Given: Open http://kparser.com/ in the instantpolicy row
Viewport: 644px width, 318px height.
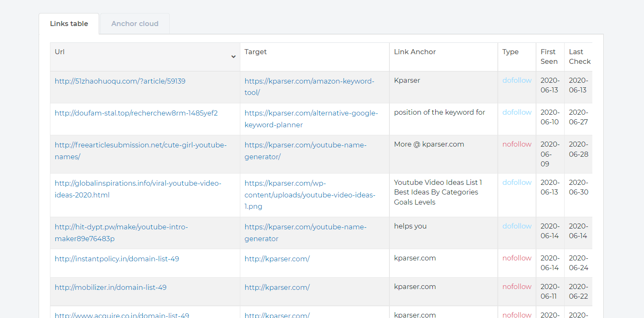Looking at the screenshot, I should point(276,258).
